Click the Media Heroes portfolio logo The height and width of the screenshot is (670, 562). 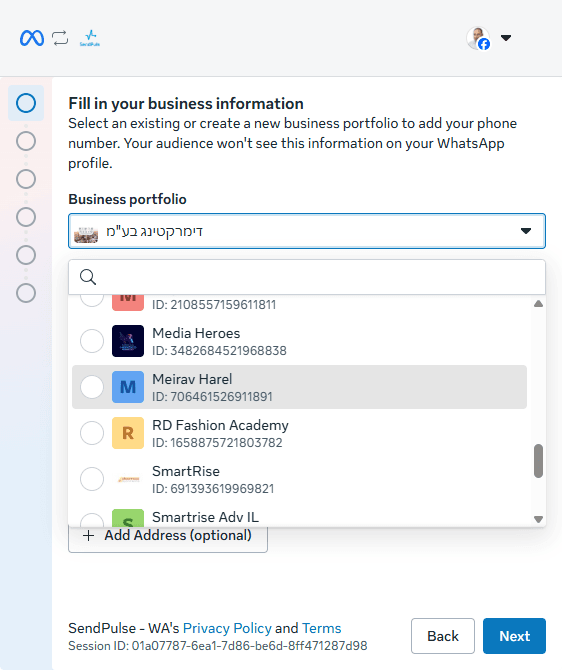click(x=128, y=341)
